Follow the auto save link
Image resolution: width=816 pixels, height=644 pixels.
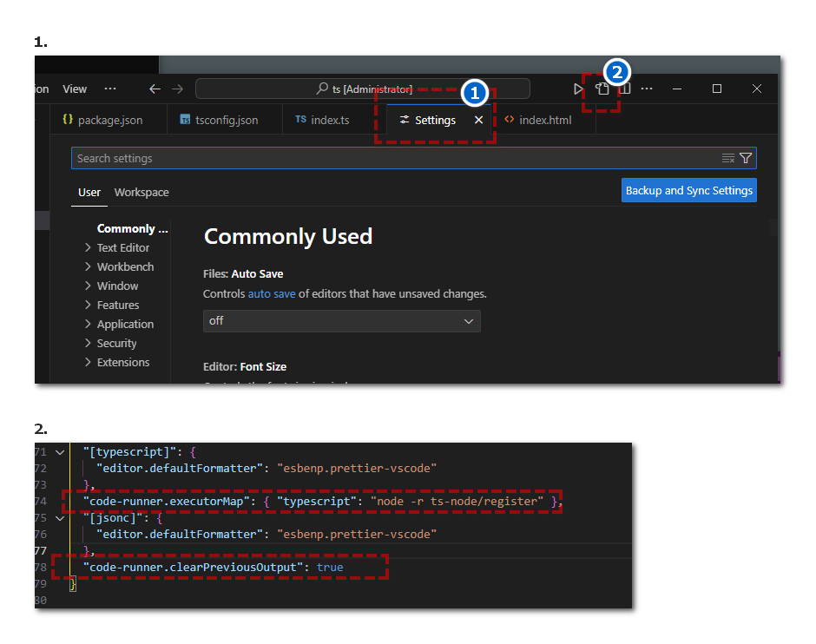(272, 293)
